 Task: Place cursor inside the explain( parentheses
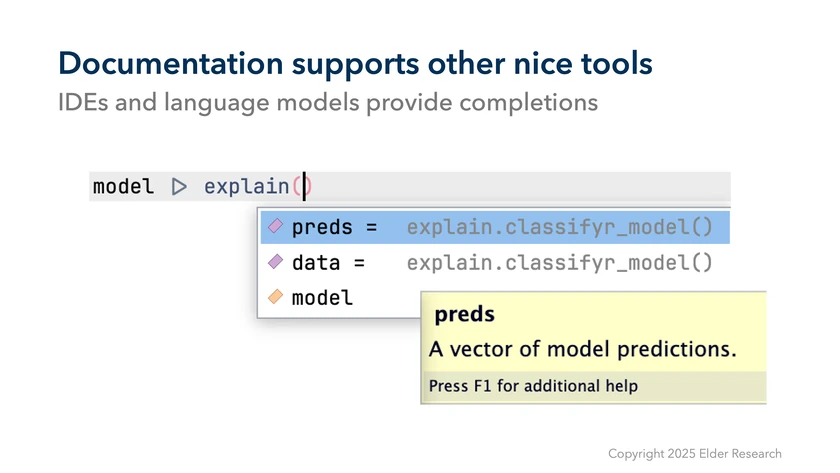click(x=305, y=187)
